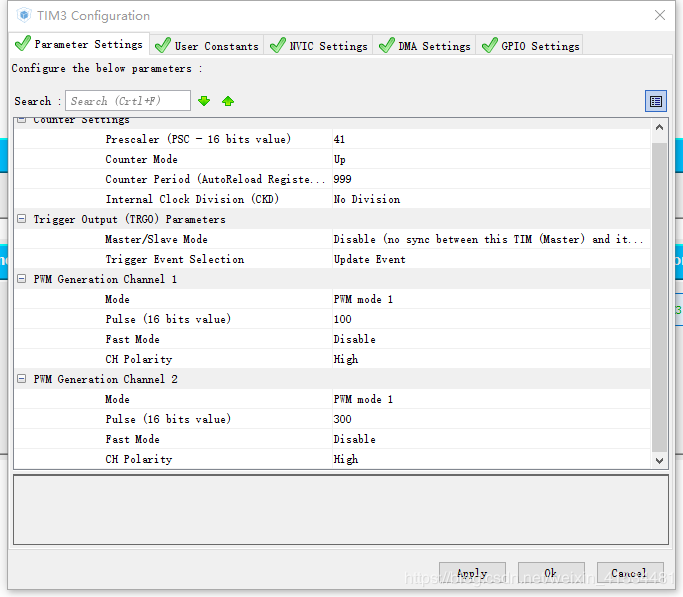The height and width of the screenshot is (597, 683).
Task: Click the scrollbar down arrow
Action: click(659, 460)
